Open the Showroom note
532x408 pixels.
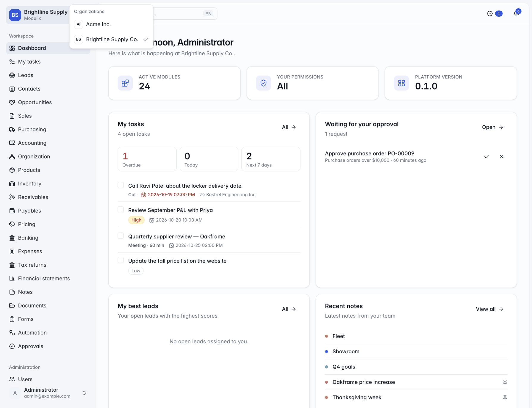pyautogui.click(x=416, y=351)
